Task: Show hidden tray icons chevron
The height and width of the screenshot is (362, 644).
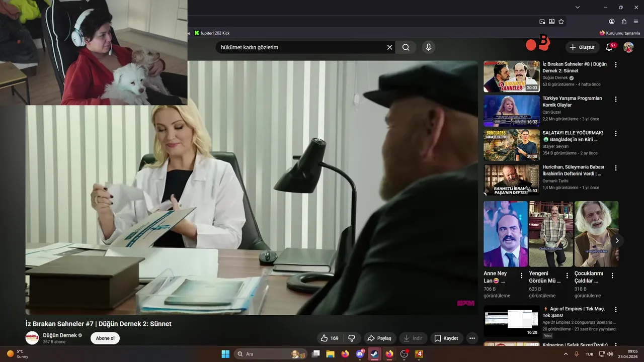Action: point(566,354)
